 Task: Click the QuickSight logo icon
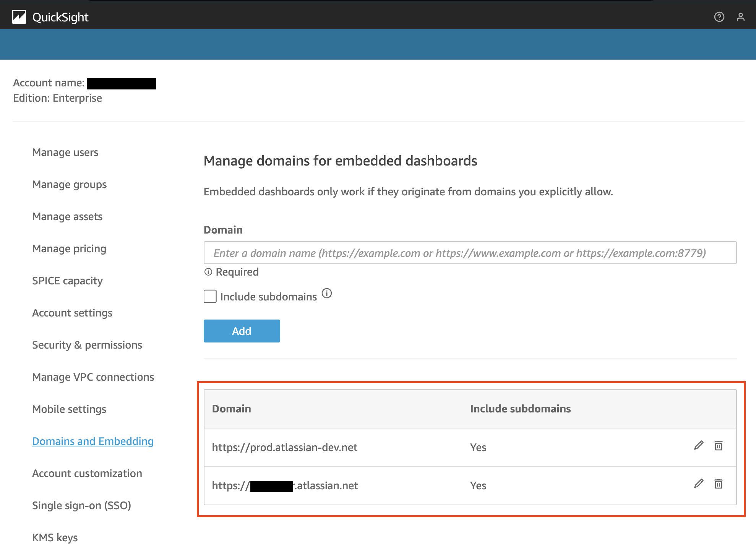(x=19, y=17)
